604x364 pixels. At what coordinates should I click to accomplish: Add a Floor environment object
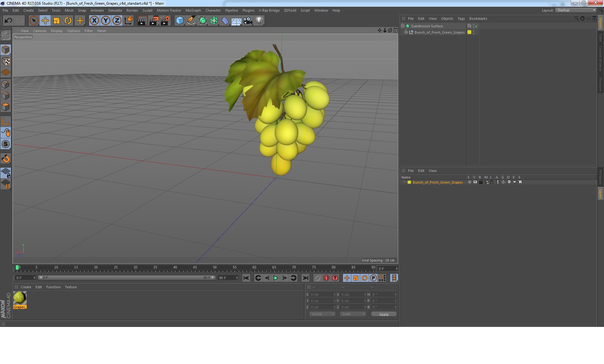click(x=237, y=21)
